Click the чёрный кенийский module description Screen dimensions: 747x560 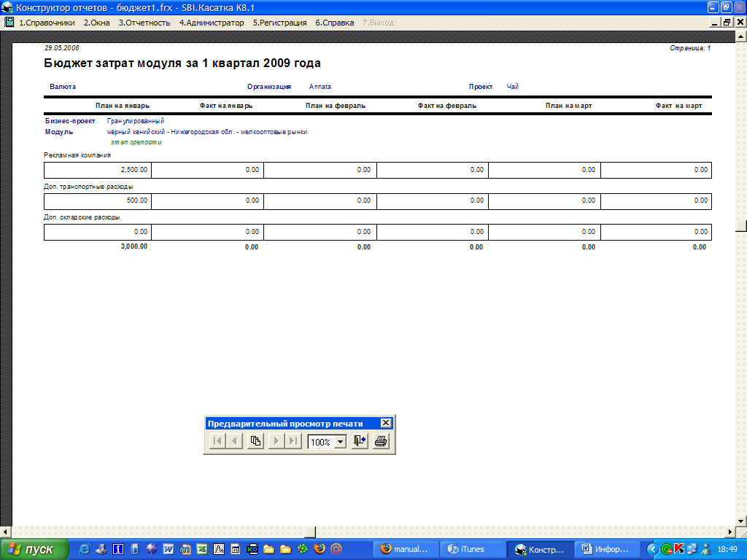coord(207,132)
